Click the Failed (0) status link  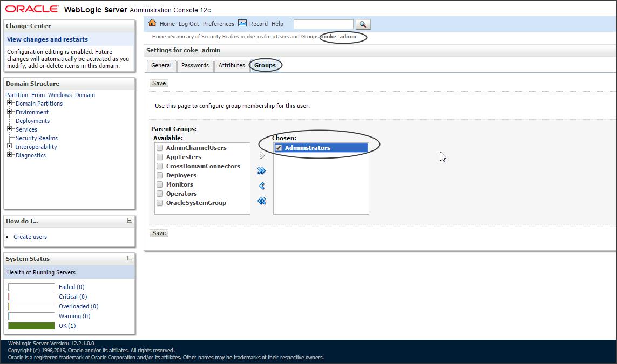(x=72, y=287)
